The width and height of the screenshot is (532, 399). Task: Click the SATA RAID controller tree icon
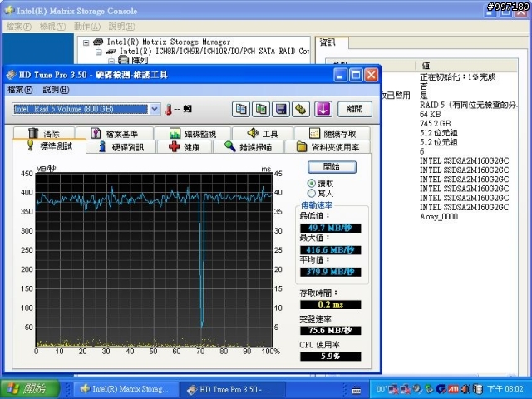[111, 52]
